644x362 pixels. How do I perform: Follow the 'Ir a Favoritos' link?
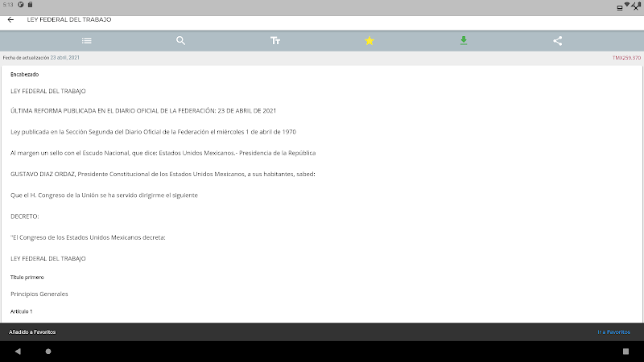(x=614, y=331)
